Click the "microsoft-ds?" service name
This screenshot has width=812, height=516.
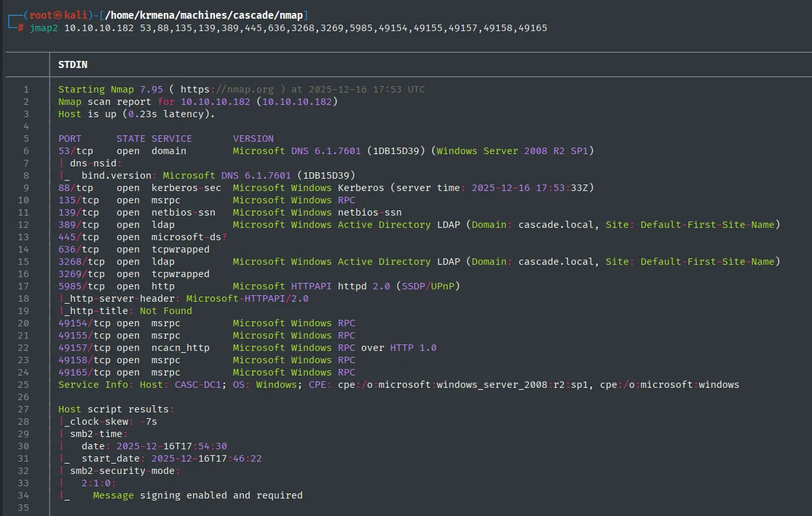(x=189, y=237)
